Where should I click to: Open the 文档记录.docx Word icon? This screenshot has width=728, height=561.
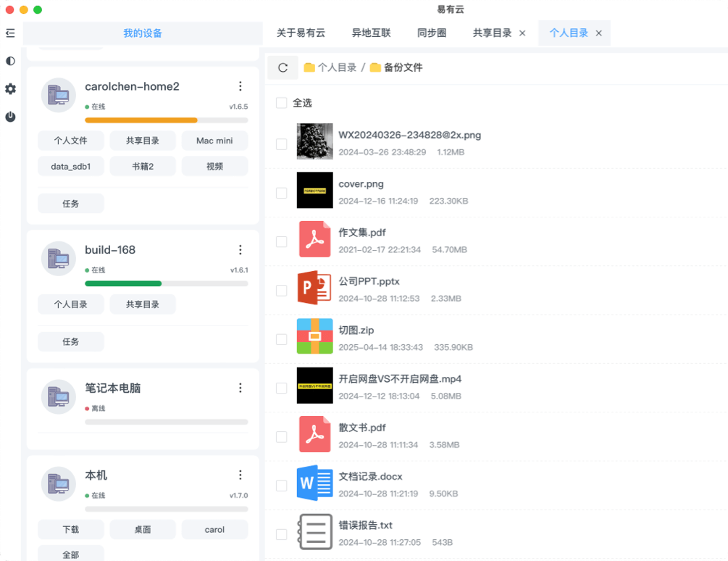314,483
